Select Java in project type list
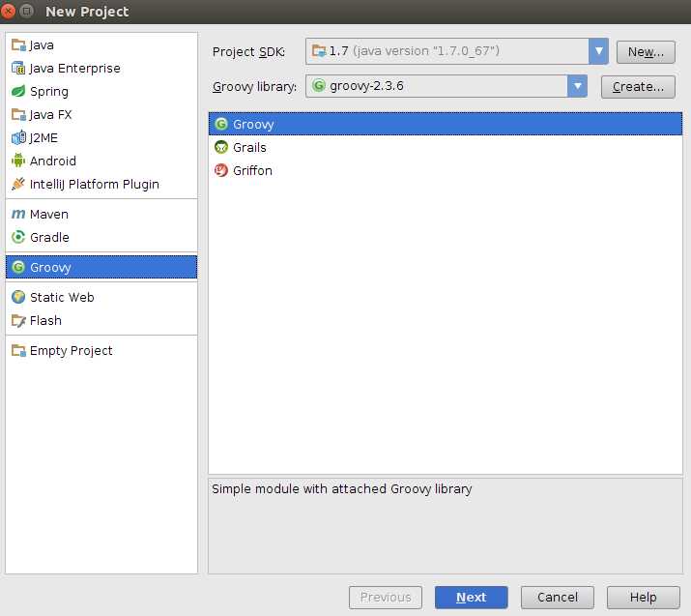691x616 pixels. [101, 45]
